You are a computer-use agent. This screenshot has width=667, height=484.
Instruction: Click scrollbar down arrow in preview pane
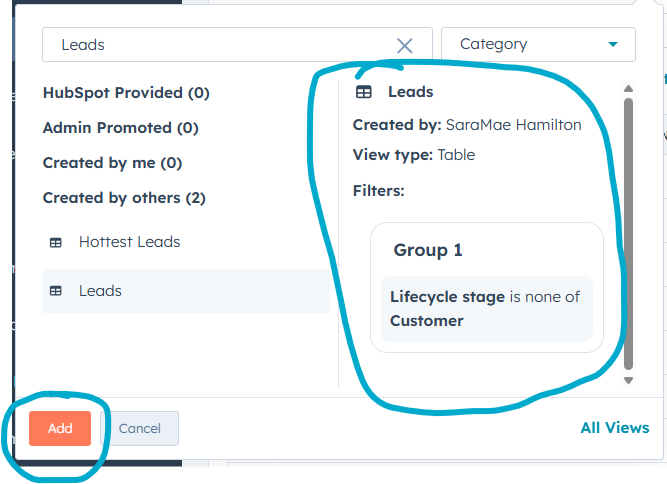click(628, 380)
